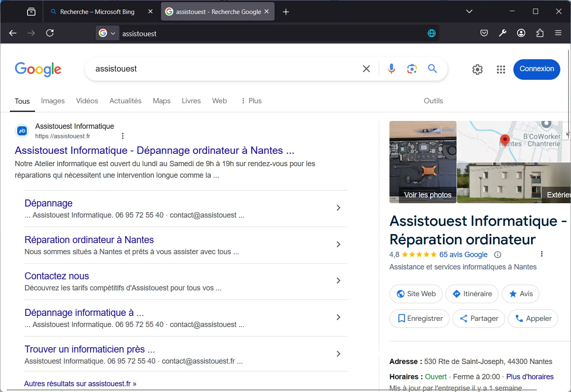The height and width of the screenshot is (392, 571).
Task: Open the Google search engine dropdown in address bar
Action: (107, 33)
